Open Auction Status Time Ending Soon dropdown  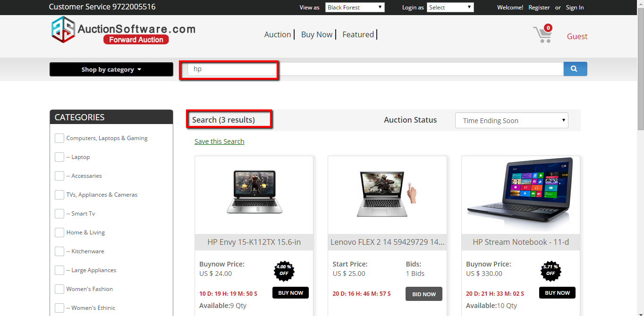pos(512,120)
